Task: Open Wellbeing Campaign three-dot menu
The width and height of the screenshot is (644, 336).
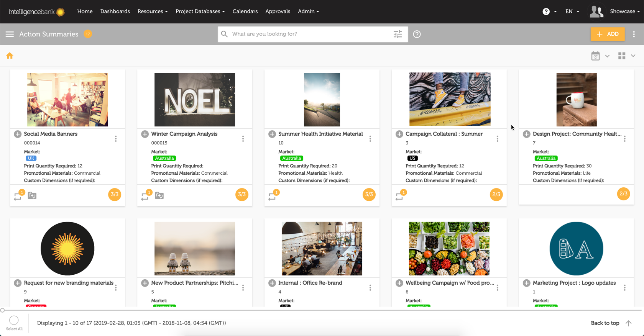Action: 498,288
